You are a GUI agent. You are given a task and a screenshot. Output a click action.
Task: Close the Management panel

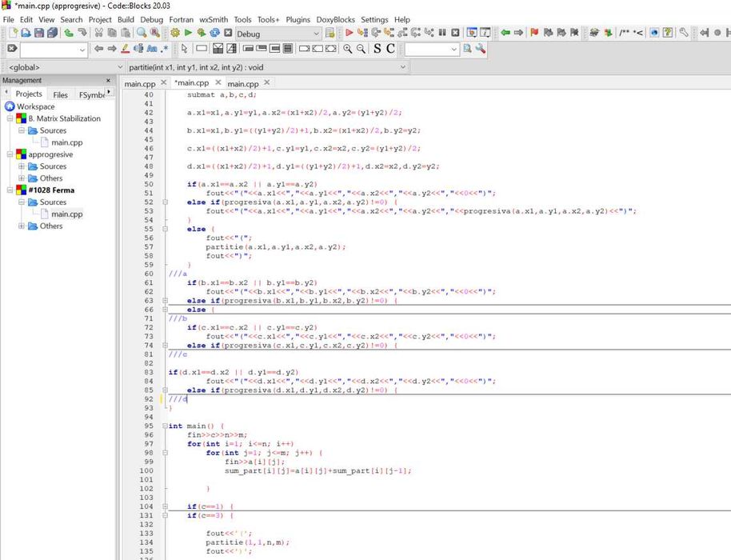(x=109, y=81)
